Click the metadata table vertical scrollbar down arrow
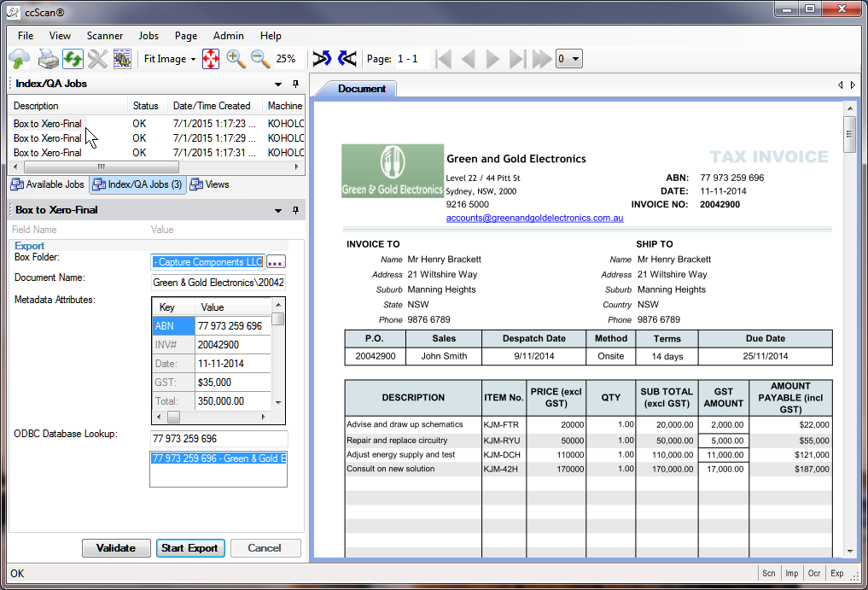Image resolution: width=868 pixels, height=590 pixels. pos(278,403)
